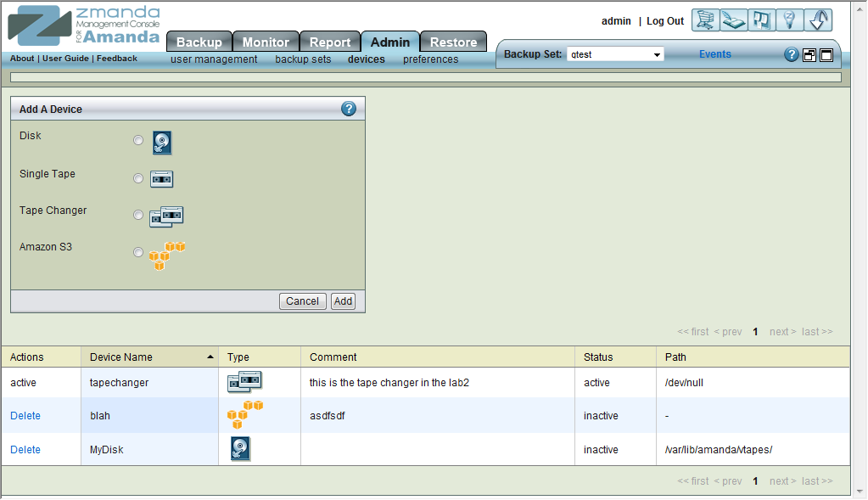Select the Single Tape radio button

coord(138,178)
